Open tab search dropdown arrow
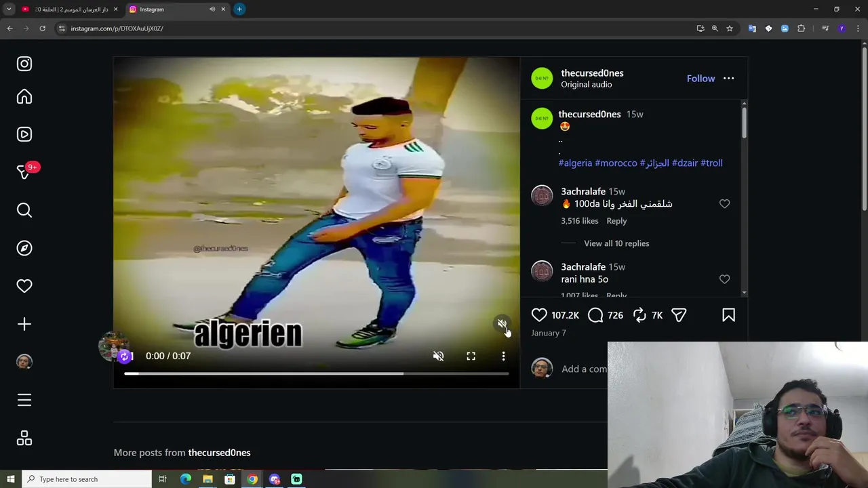The image size is (868, 488). point(9,9)
